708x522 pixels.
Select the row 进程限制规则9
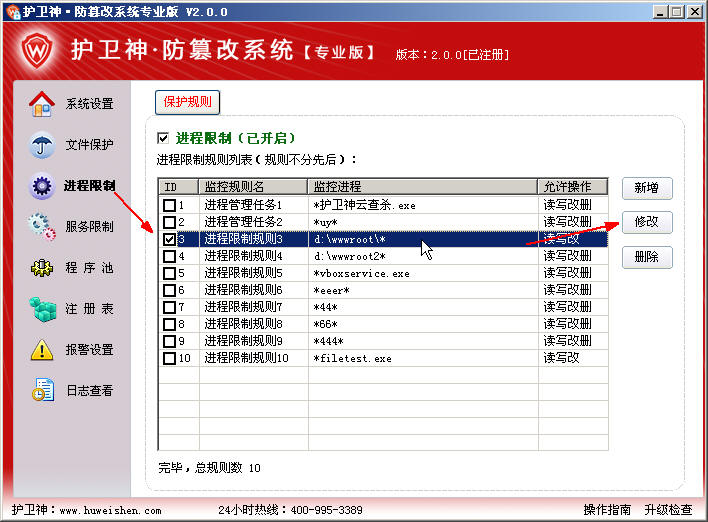coord(383,341)
